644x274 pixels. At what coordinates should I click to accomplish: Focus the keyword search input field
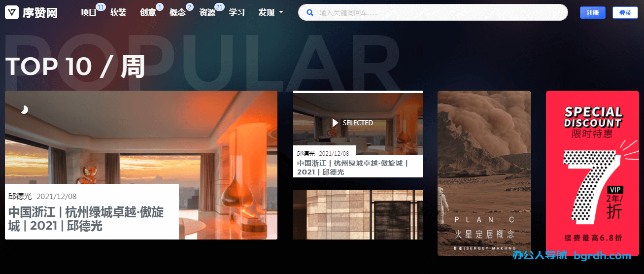[439, 13]
